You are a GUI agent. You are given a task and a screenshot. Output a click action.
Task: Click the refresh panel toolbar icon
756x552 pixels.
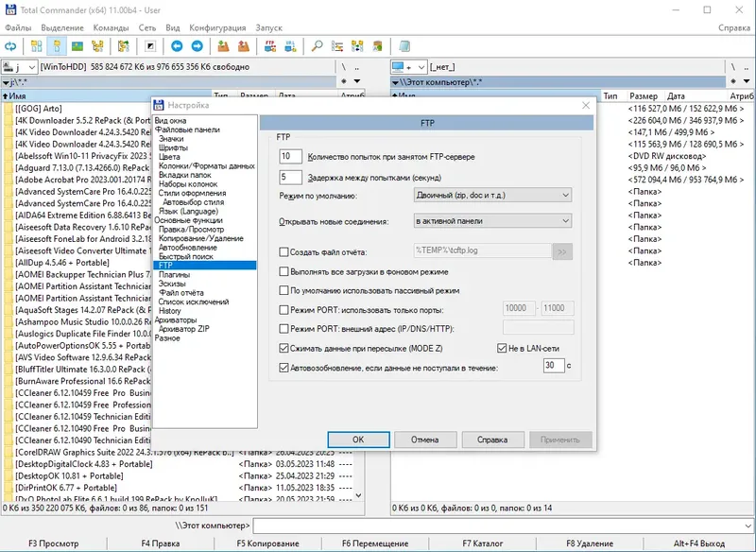[x=10, y=46]
